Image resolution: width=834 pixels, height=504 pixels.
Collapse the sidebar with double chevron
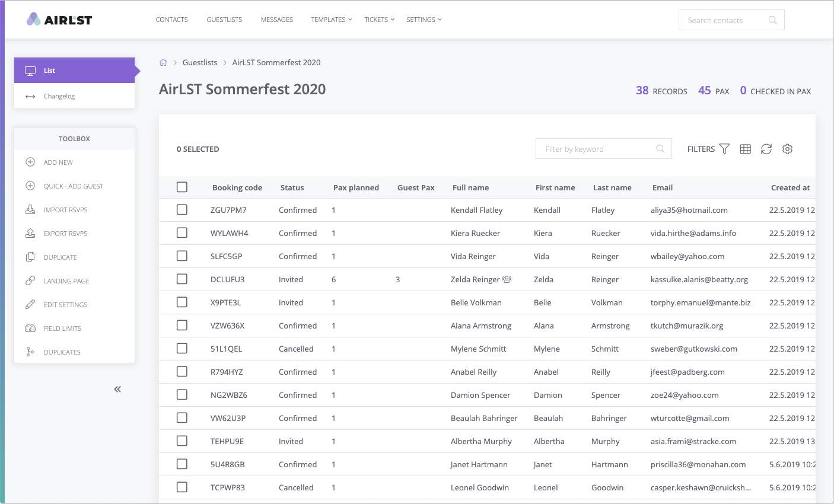click(x=117, y=389)
